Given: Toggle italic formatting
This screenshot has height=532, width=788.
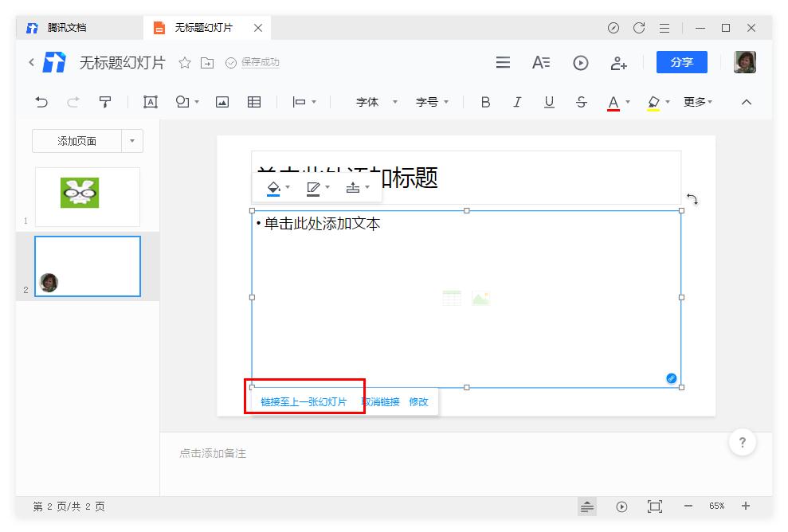Looking at the screenshot, I should point(517,102).
